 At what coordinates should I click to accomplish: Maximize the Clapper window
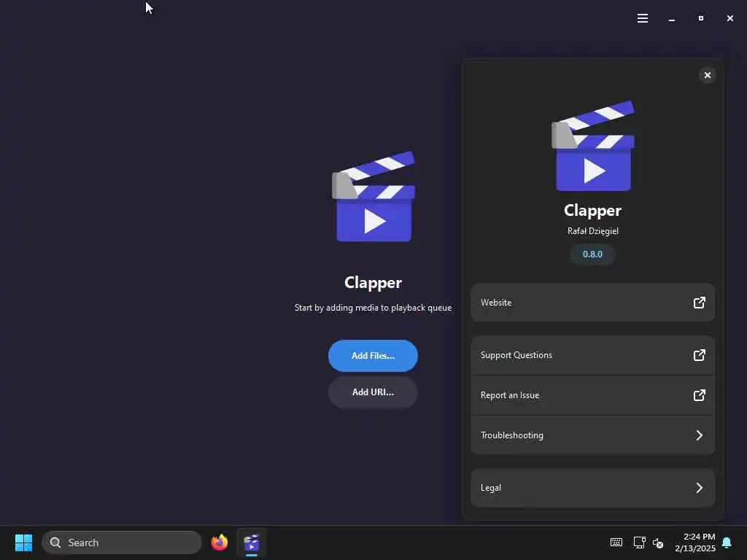(701, 18)
